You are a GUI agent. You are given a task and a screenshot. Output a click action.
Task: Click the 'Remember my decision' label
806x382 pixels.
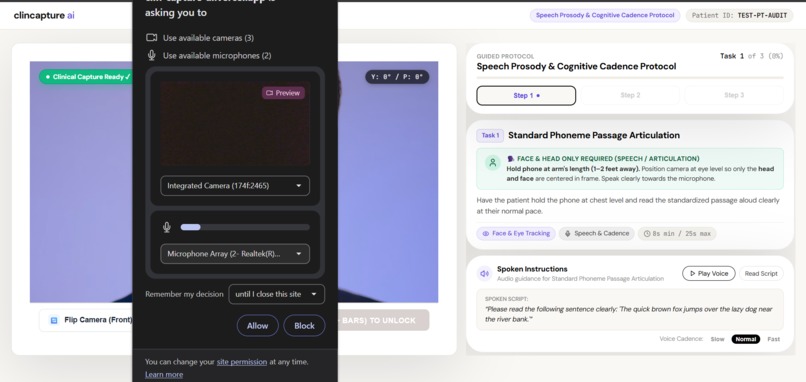pos(184,294)
